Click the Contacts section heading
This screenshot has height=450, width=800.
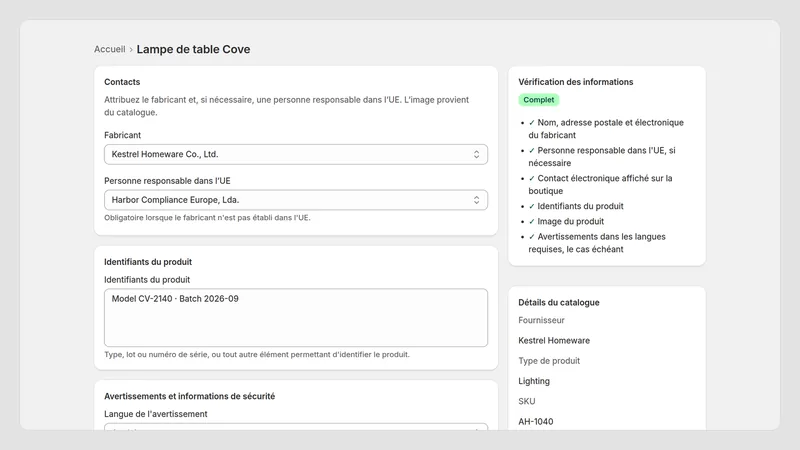point(122,82)
